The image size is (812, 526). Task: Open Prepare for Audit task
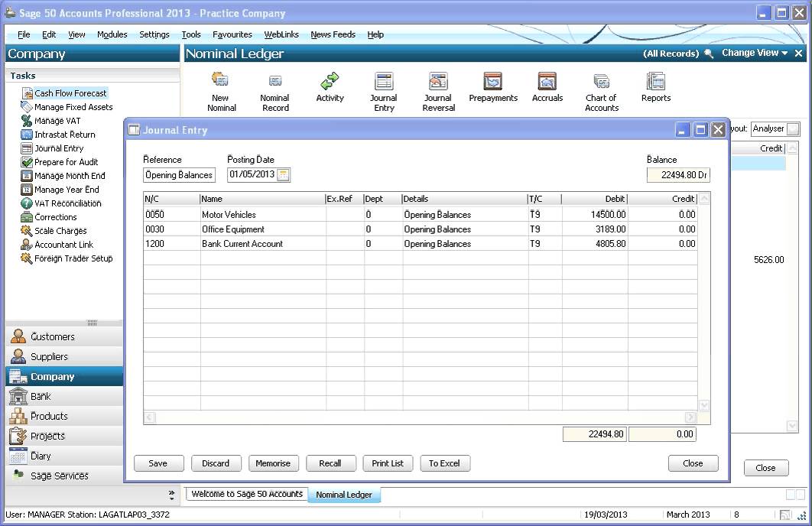point(60,162)
